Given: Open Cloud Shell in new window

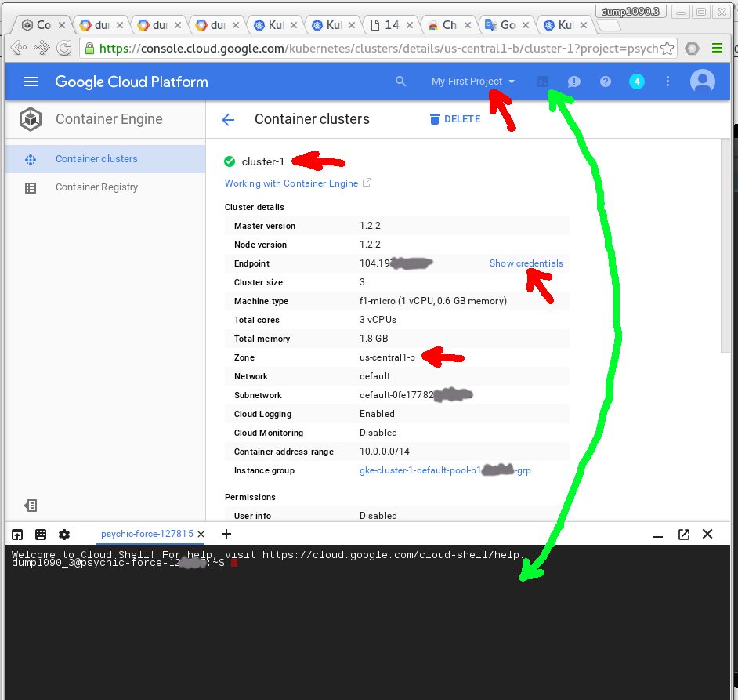Looking at the screenshot, I should pyautogui.click(x=684, y=534).
